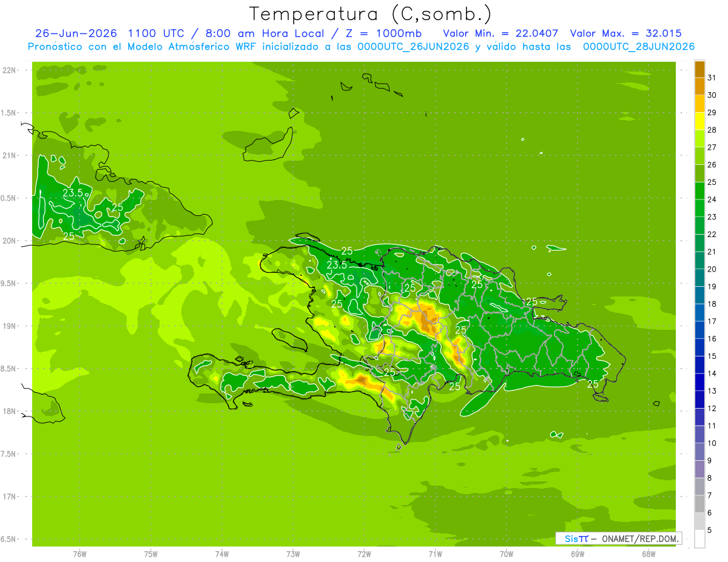
Task: Click the "23.5" contour label over northern Haiti
Action: (337, 265)
